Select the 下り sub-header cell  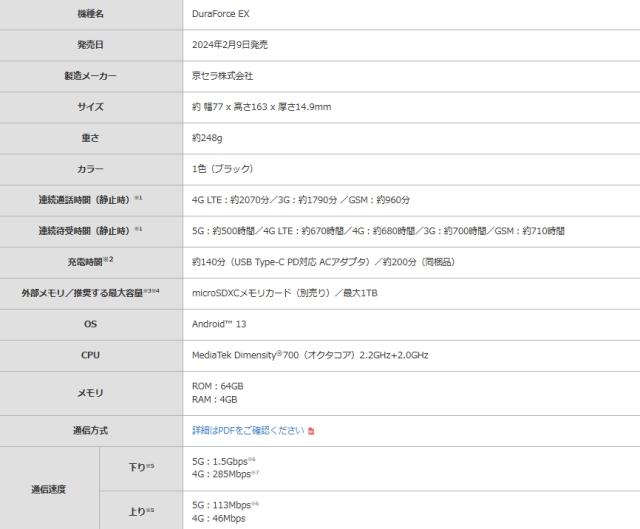(x=141, y=468)
